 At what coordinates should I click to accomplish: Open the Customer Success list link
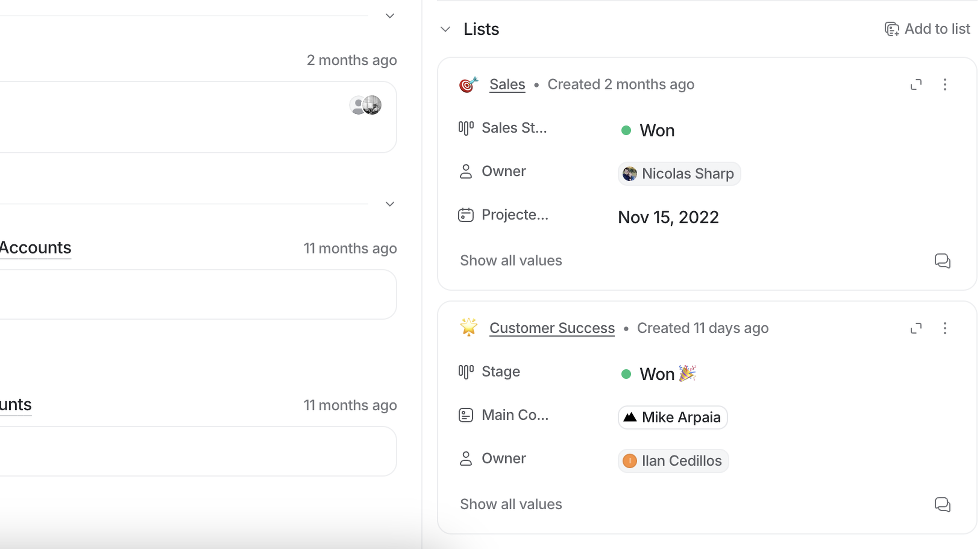(x=552, y=328)
